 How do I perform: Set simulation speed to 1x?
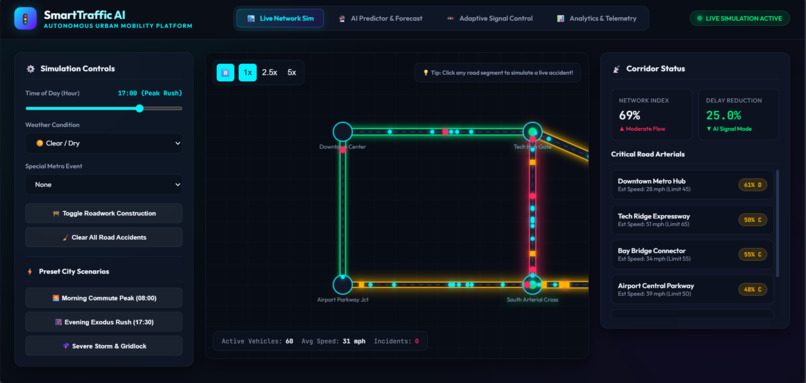coord(247,72)
